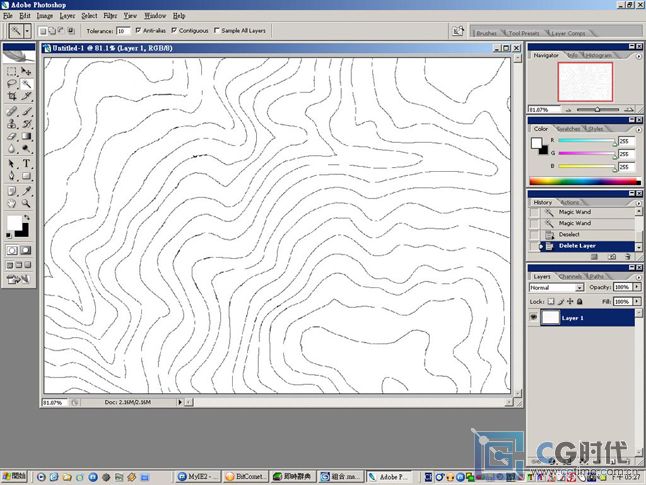Toggle lock position

[570, 302]
